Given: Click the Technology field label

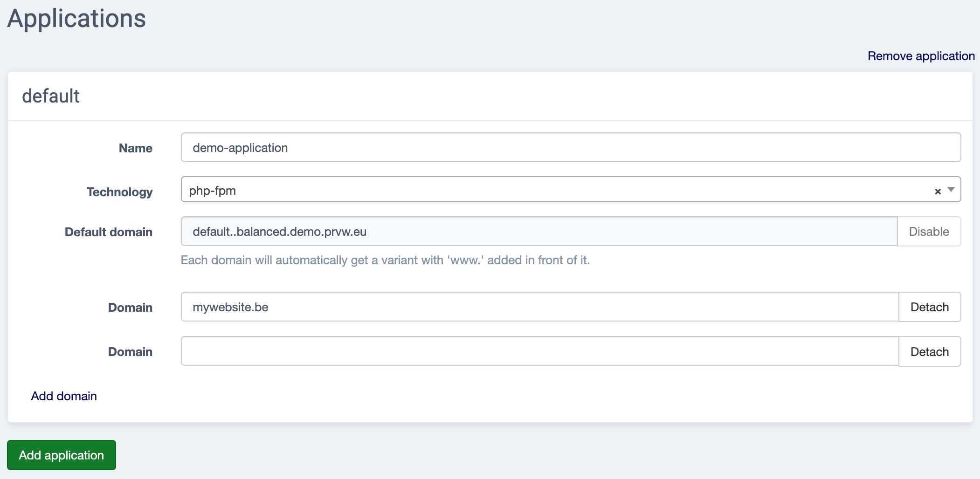Looking at the screenshot, I should [x=119, y=192].
